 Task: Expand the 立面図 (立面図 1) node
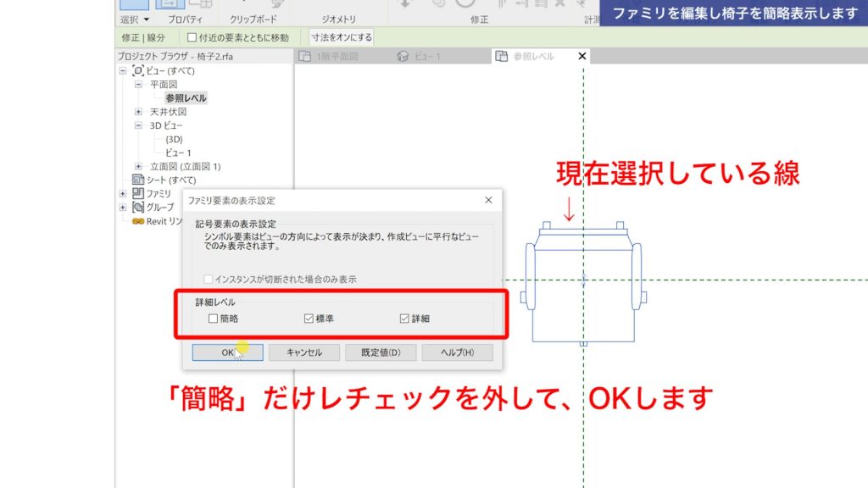pos(138,164)
